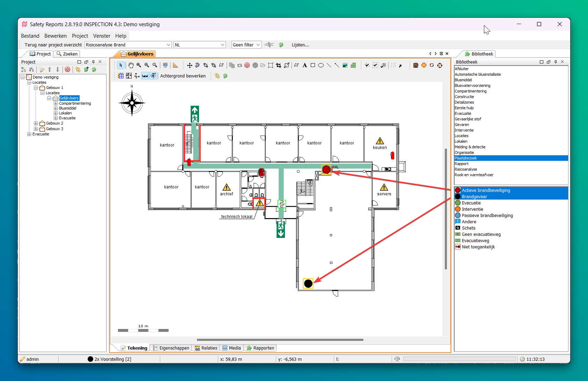Screen dimensions: 588x381
Task: Pick the text tool (letter A)
Action: 304,65
